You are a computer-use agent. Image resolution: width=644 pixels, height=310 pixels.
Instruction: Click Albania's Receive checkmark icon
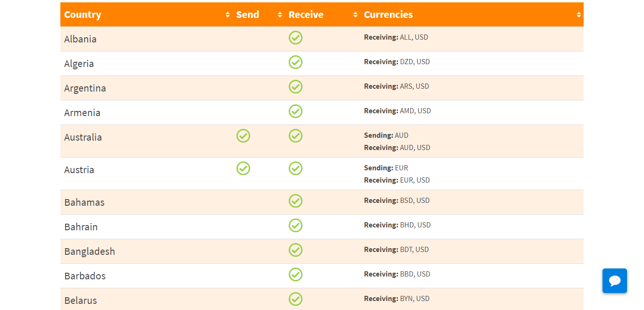click(x=296, y=38)
